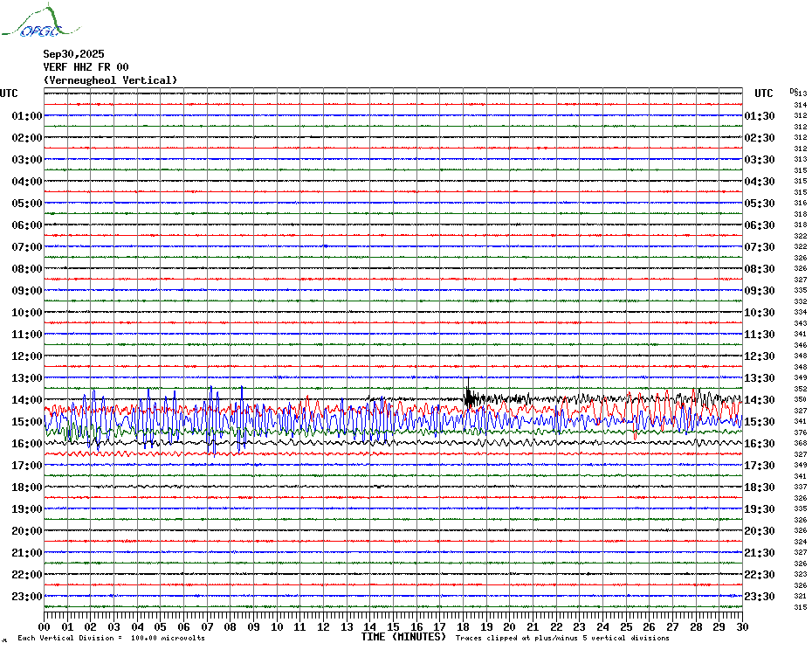Click '(Verneugheol Vertical)' label

coord(110,80)
